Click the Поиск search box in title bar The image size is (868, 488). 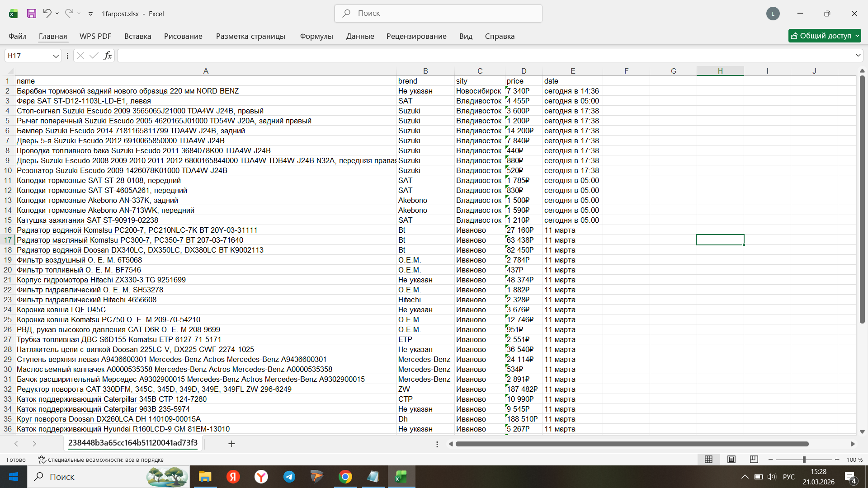pos(438,14)
